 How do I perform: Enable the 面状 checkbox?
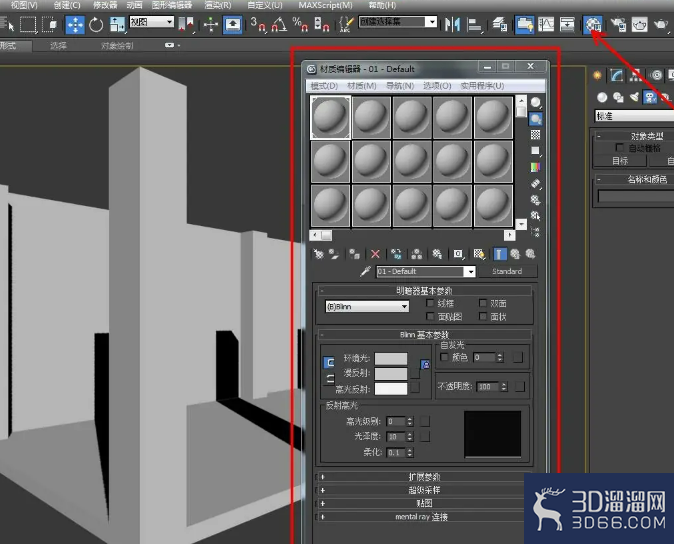point(483,317)
